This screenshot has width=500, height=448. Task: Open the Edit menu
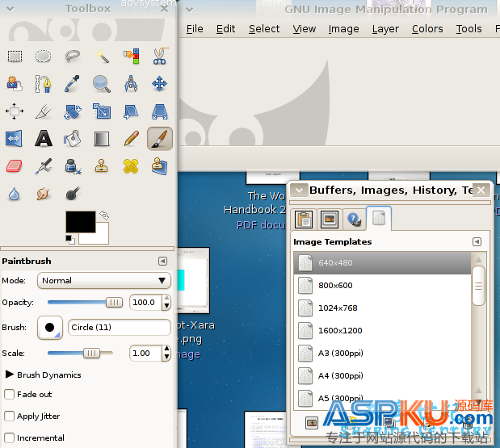(225, 29)
